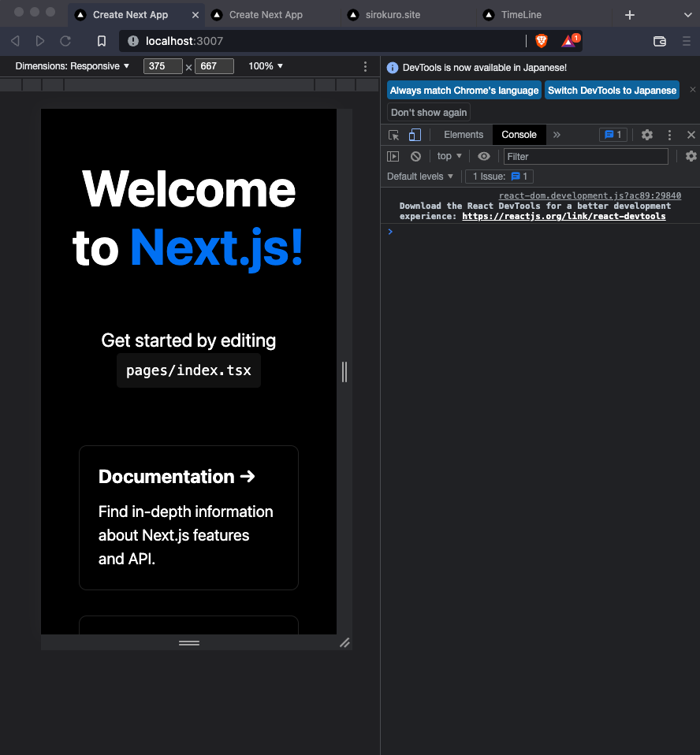Open the reactjs.org react-devtools link

pyautogui.click(x=564, y=216)
